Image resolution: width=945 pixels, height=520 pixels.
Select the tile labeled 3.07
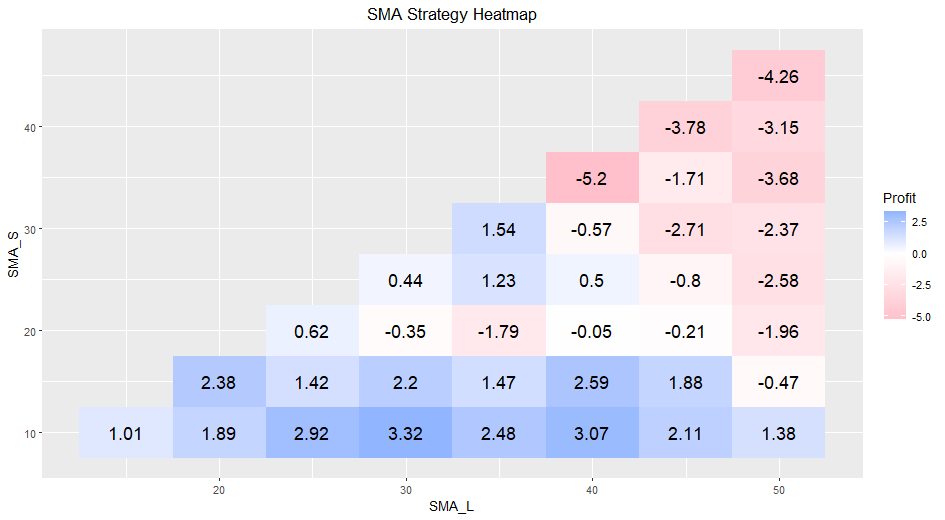(x=592, y=433)
